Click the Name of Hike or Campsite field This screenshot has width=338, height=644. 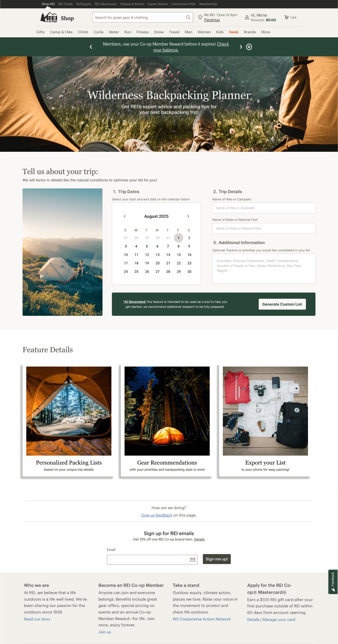click(264, 208)
